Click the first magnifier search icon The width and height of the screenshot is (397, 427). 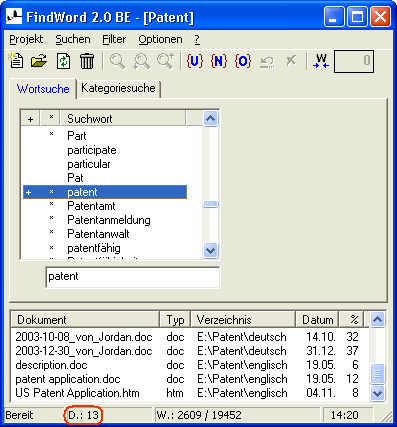[117, 61]
